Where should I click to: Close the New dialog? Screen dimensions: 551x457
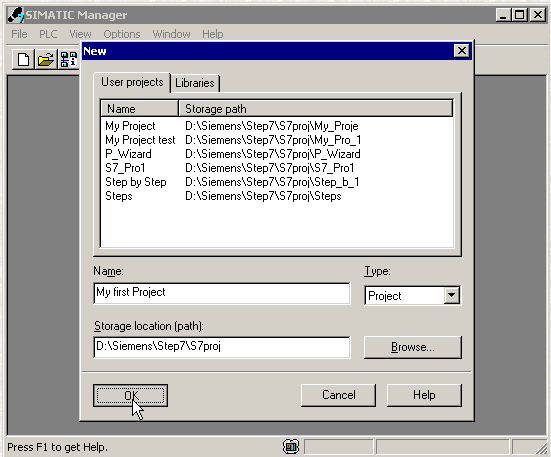[x=461, y=51]
